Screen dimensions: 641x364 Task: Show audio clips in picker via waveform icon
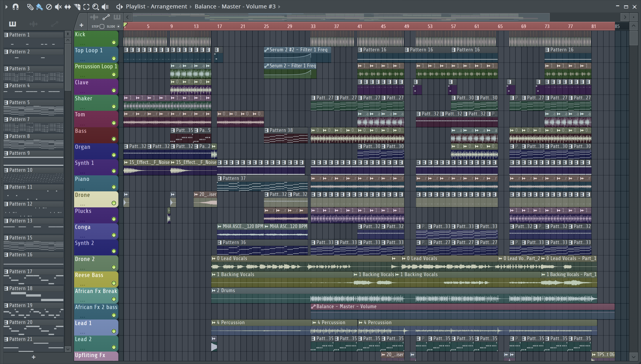click(x=33, y=24)
